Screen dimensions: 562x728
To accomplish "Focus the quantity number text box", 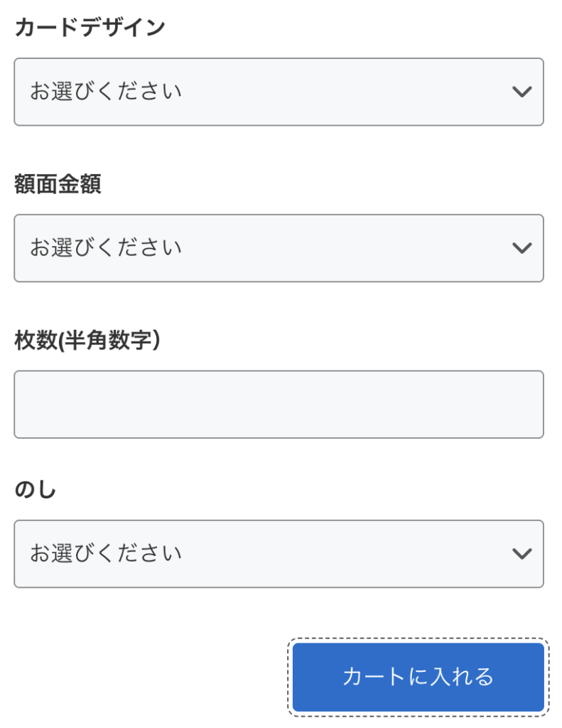I will (279, 404).
